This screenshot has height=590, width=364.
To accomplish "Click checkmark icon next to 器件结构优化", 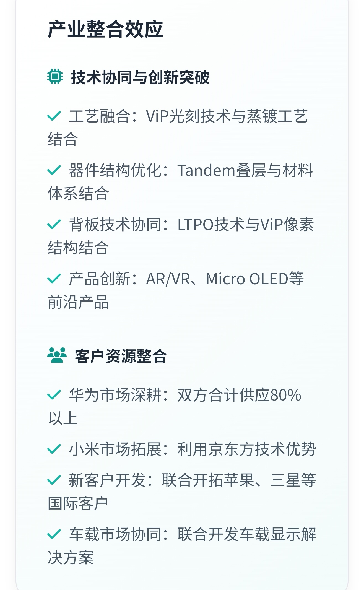I will pyautogui.click(x=54, y=170).
